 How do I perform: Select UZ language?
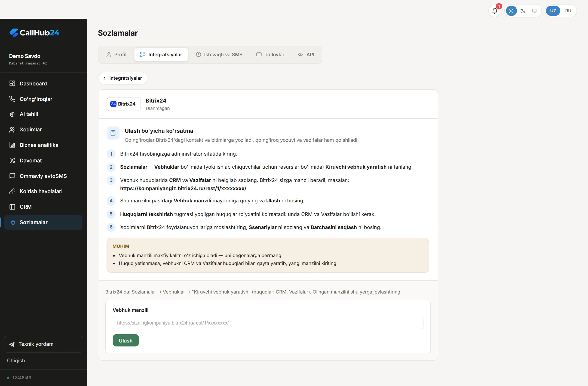point(553,11)
